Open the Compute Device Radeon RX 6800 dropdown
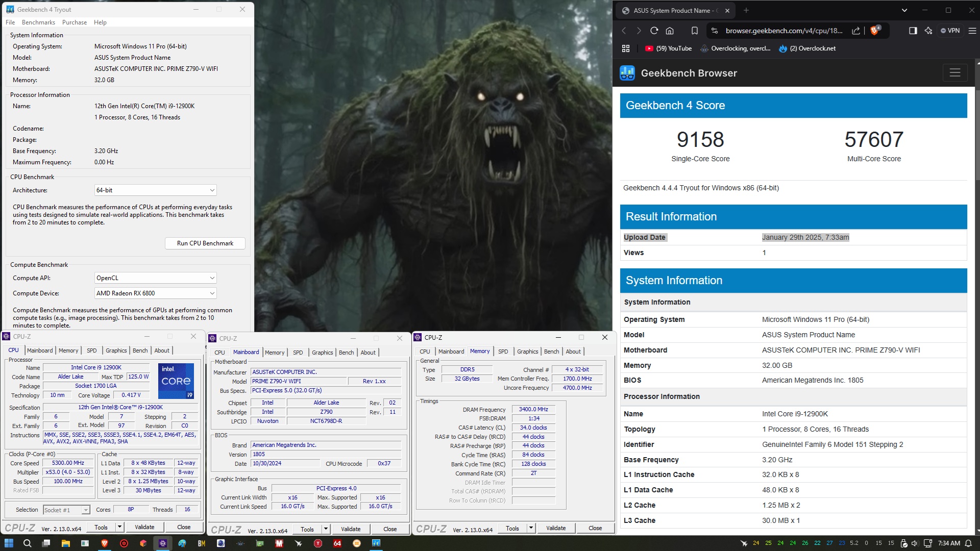 (x=156, y=293)
